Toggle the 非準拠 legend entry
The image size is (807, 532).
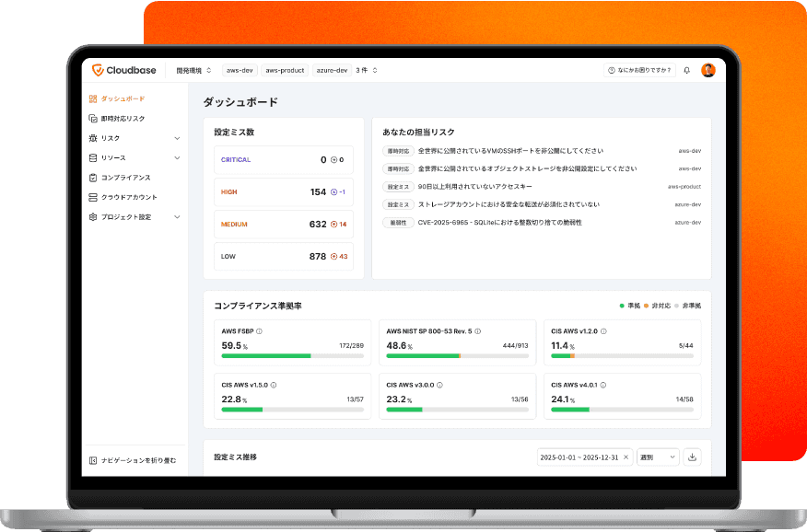point(687,306)
